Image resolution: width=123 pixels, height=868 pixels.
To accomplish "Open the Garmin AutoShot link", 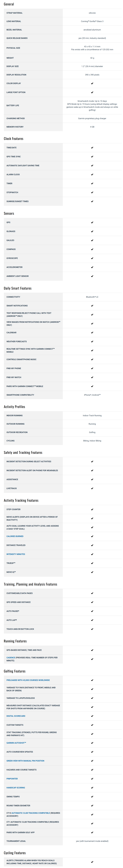I will (x=16, y=743).
